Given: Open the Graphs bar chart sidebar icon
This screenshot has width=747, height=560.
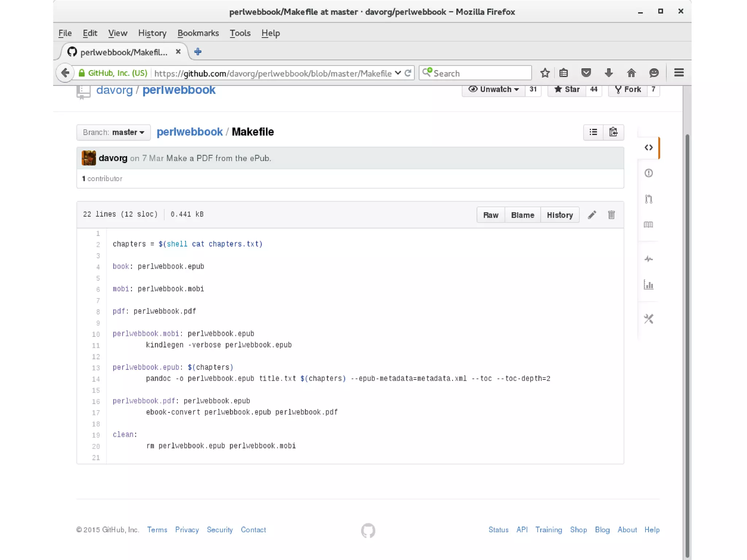Looking at the screenshot, I should pos(648,285).
